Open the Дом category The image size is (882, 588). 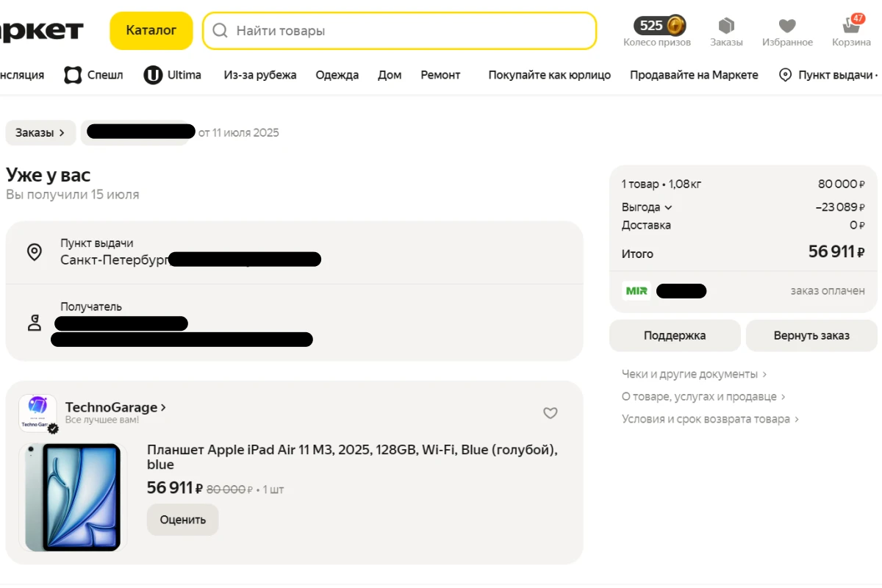click(x=390, y=75)
